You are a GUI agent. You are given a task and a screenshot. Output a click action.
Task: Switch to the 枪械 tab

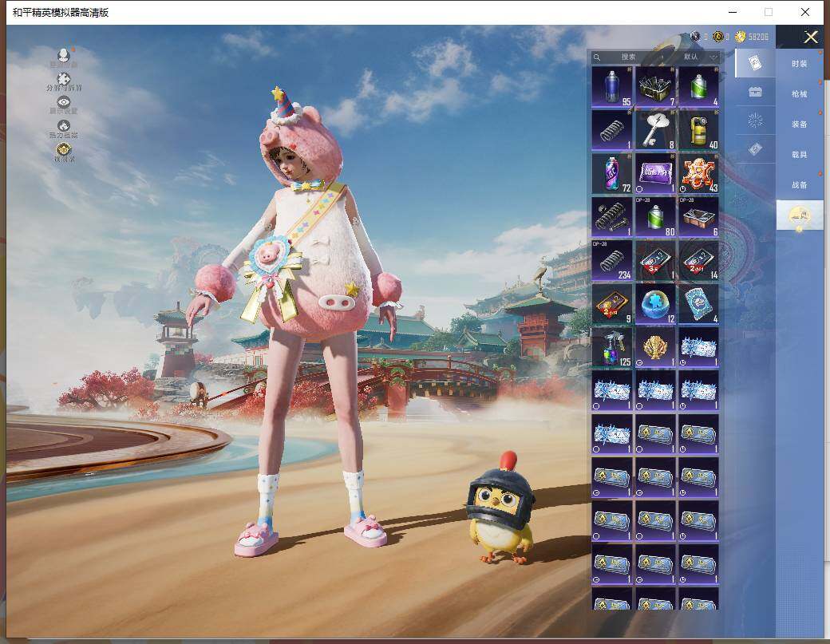click(x=799, y=93)
